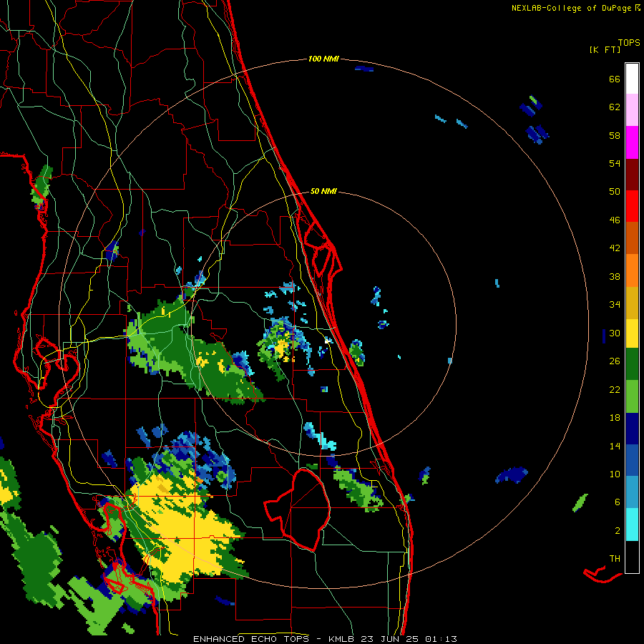
Task: Click the 50 legend value on the scale
Action: [x=615, y=191]
